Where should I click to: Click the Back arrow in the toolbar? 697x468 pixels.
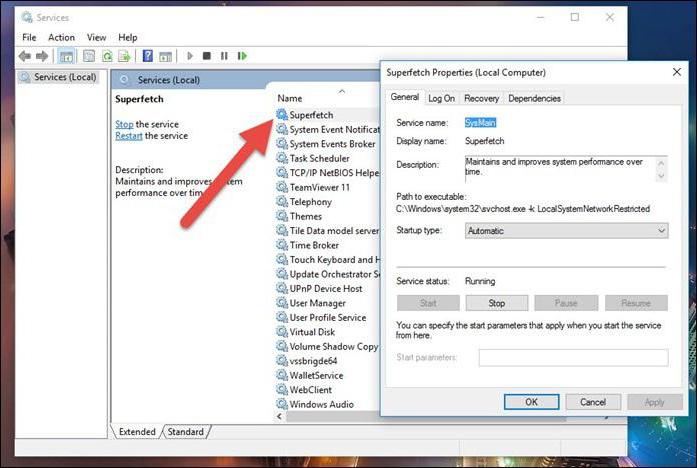click(25, 56)
